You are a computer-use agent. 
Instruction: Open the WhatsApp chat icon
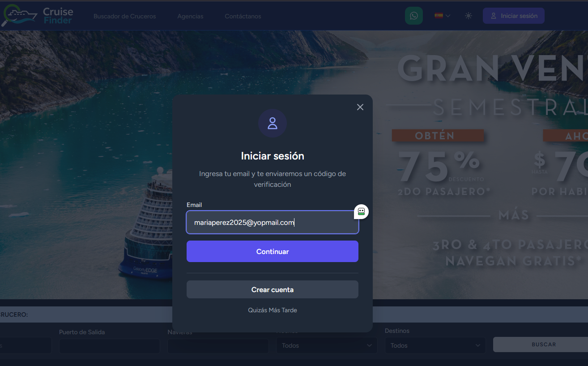click(x=413, y=16)
